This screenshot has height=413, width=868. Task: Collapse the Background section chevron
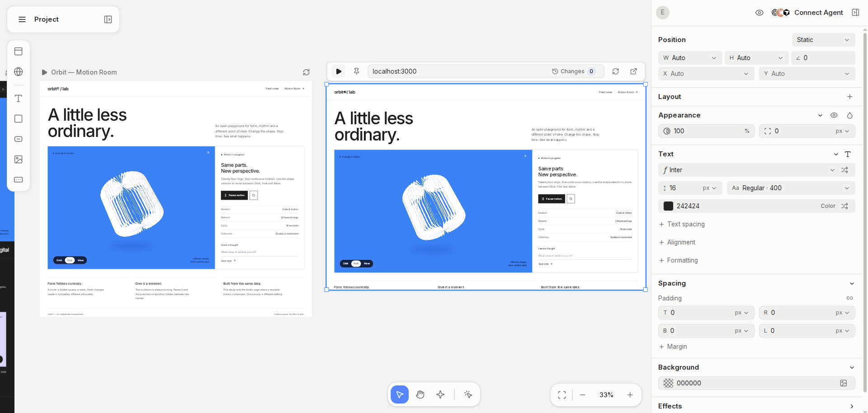[x=852, y=367]
